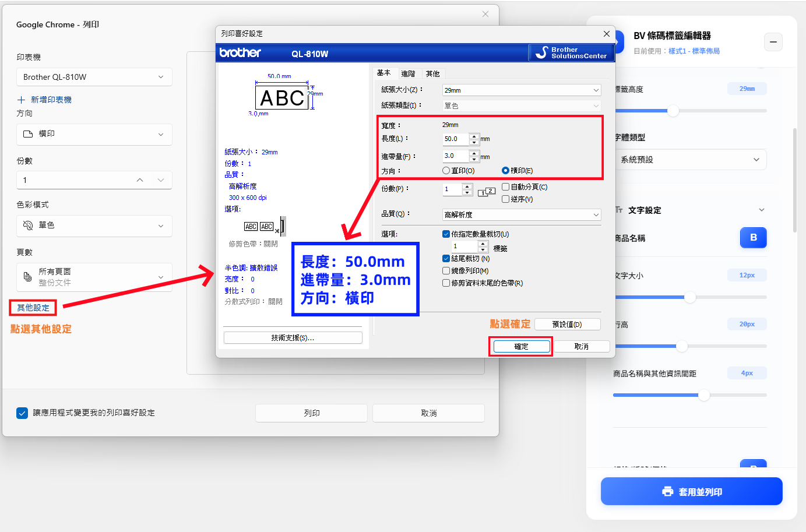Screen dimensions: 806x532
Task: Collapse the text settings (文字設定) section
Action: [761, 210]
